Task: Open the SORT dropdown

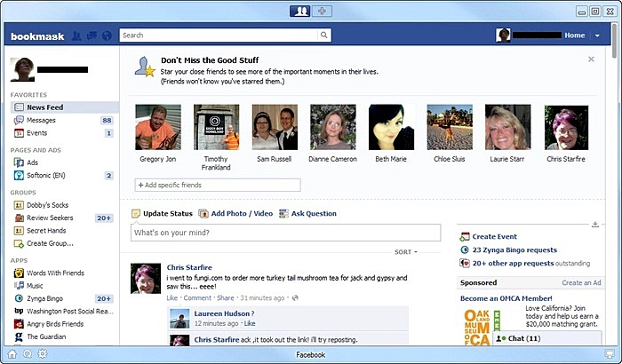Action: (x=406, y=252)
